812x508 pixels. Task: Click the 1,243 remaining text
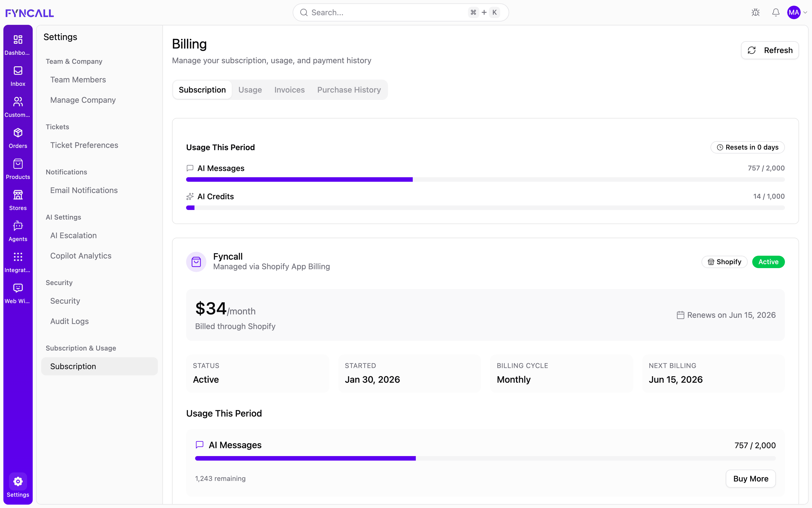pos(220,478)
